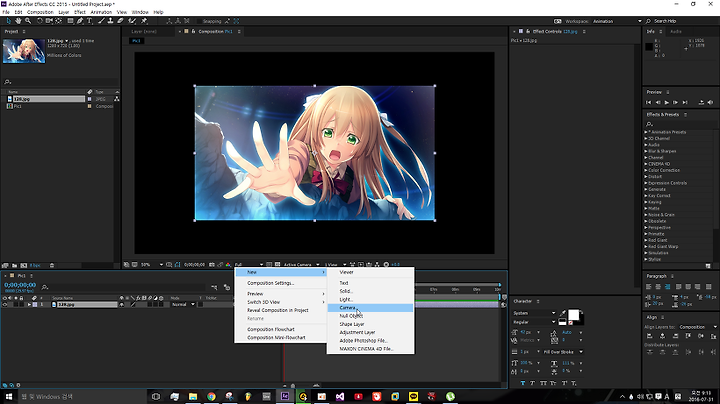The height and width of the screenshot is (404, 720).
Task: Open the Fill Over Stroke dropdown
Action: [563, 352]
